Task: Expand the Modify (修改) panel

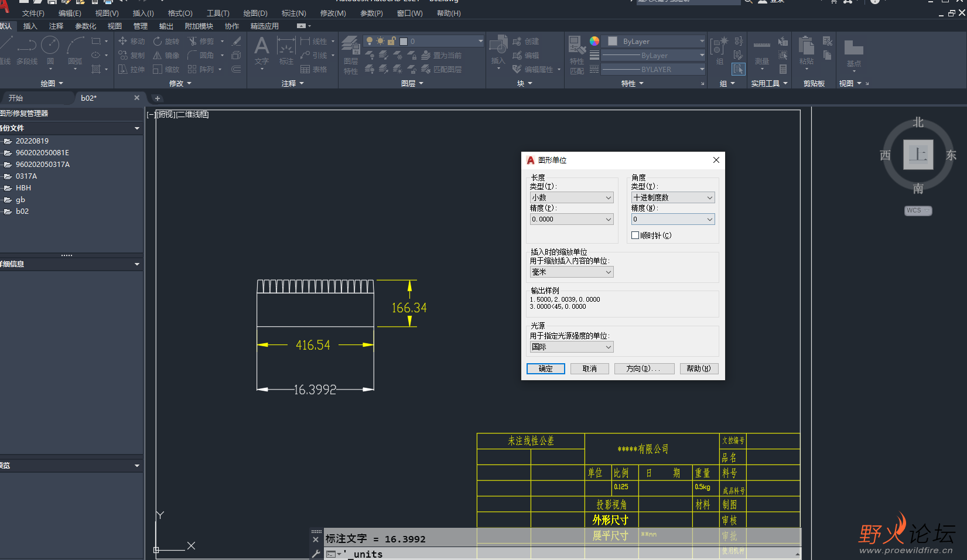Action: (x=180, y=83)
